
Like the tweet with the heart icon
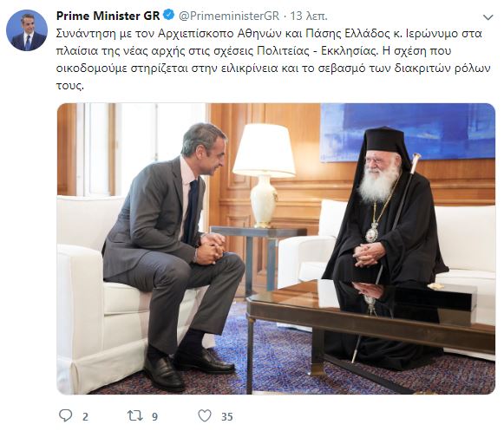tap(205, 415)
